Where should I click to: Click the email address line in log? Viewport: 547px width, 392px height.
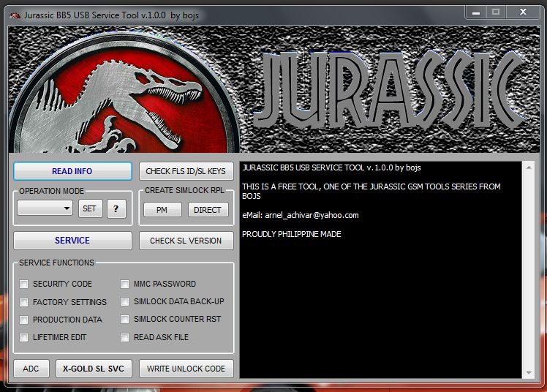click(x=301, y=215)
